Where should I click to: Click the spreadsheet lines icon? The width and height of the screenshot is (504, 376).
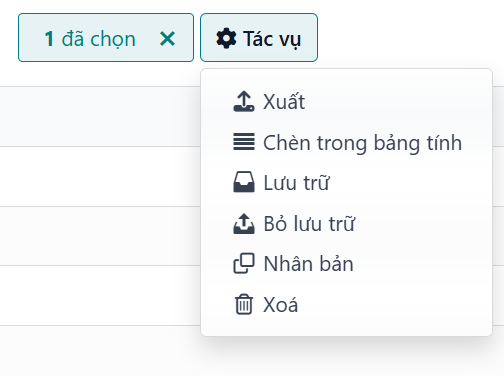pos(244,142)
